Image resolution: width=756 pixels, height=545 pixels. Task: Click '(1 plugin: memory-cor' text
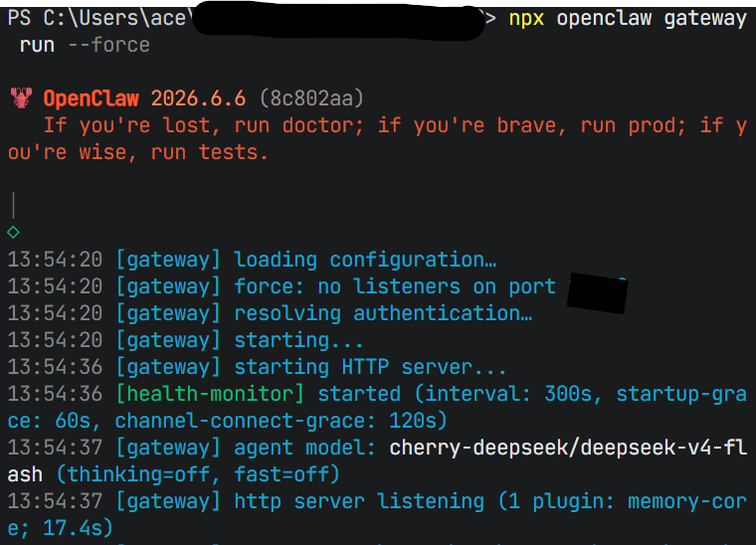623,501
